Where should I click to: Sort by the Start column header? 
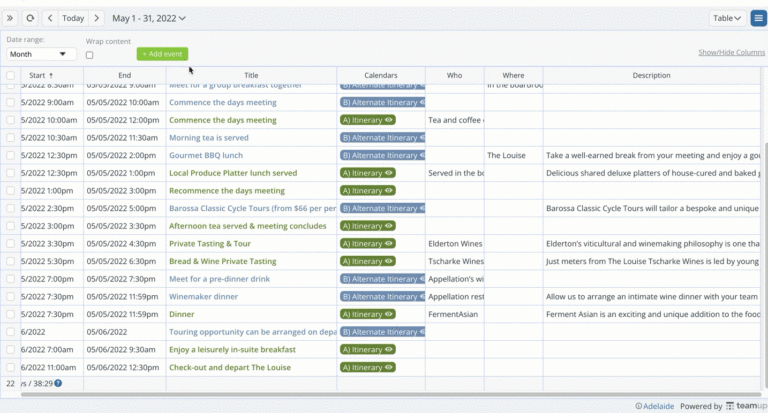click(x=42, y=75)
